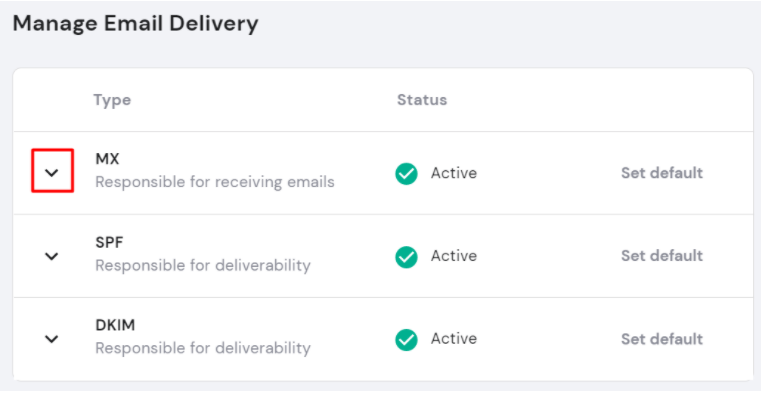Set default for the MX record
This screenshot has width=761, height=396.
click(662, 173)
